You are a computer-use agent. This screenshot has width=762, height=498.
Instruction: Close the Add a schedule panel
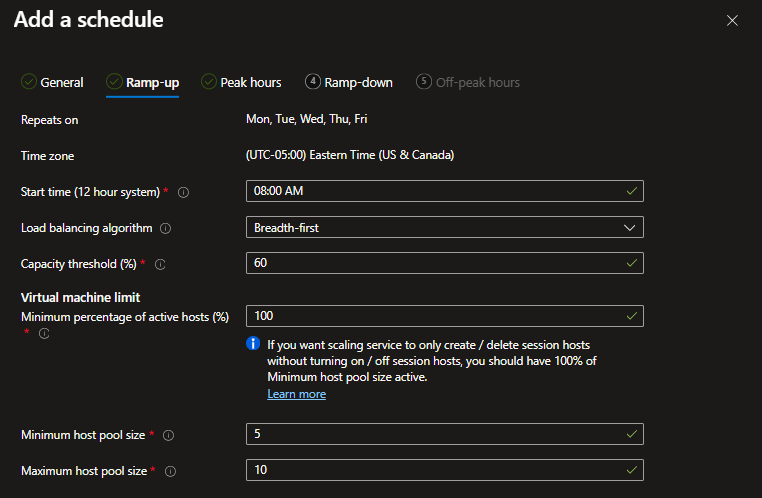coord(732,20)
